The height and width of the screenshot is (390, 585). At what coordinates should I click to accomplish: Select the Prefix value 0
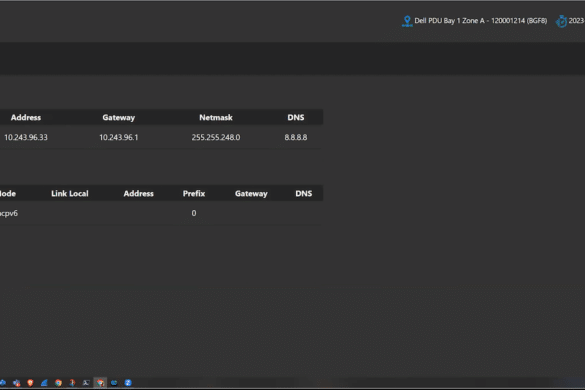[194, 213]
